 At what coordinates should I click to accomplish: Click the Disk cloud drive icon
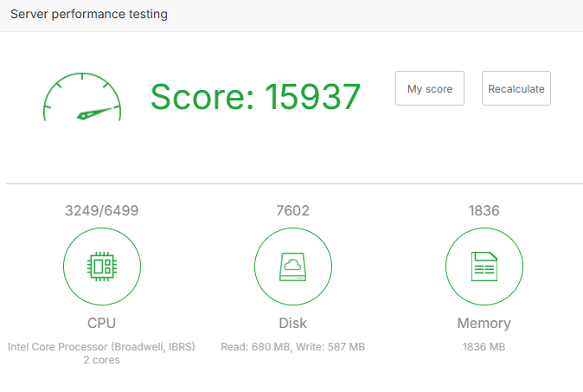coord(293,268)
